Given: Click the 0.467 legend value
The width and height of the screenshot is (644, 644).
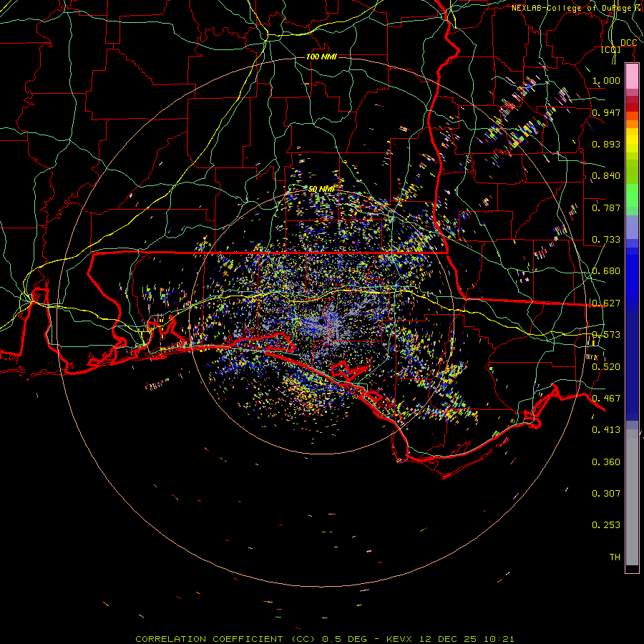Looking at the screenshot, I should coord(606,399).
